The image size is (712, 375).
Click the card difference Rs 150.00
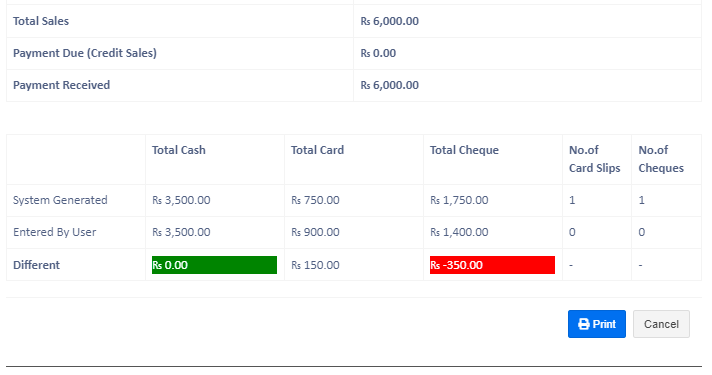[315, 265]
